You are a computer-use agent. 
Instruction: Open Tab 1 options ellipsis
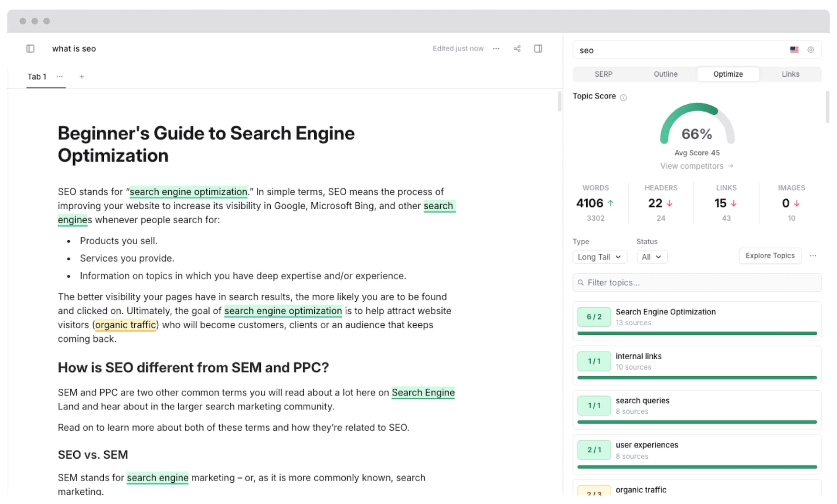point(60,76)
